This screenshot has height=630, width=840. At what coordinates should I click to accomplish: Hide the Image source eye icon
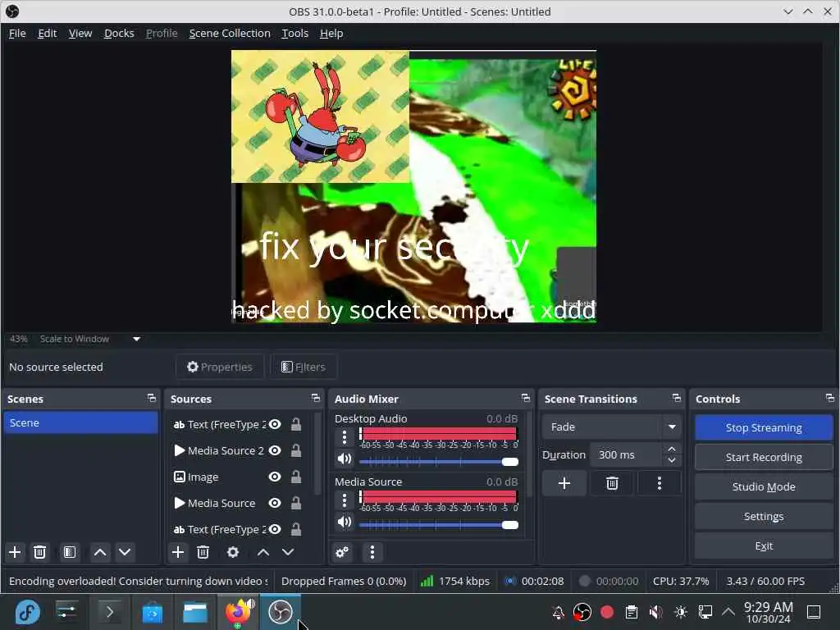(x=275, y=477)
